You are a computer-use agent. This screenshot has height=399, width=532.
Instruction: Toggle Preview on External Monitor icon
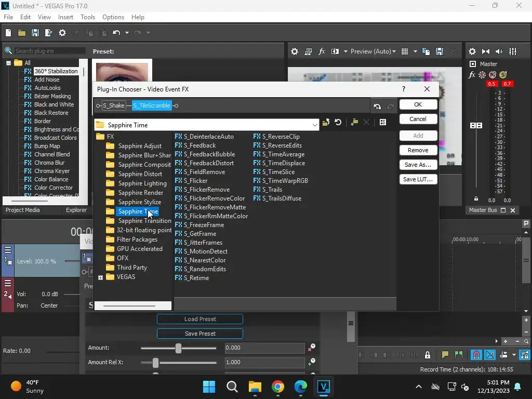pyautogui.click(x=308, y=51)
